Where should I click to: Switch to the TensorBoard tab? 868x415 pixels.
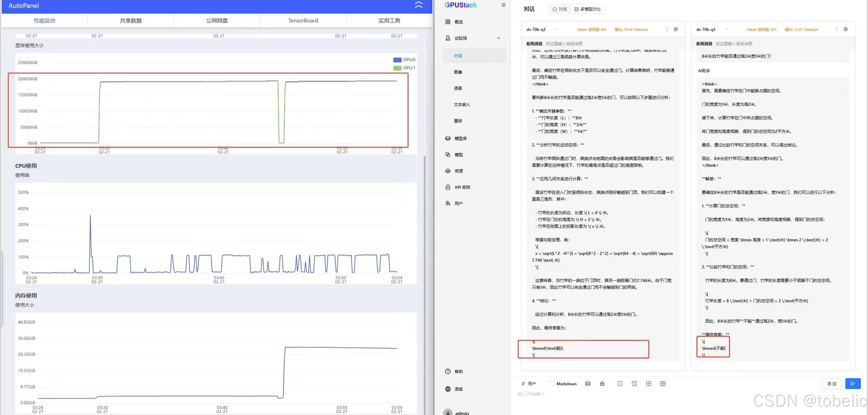(303, 21)
